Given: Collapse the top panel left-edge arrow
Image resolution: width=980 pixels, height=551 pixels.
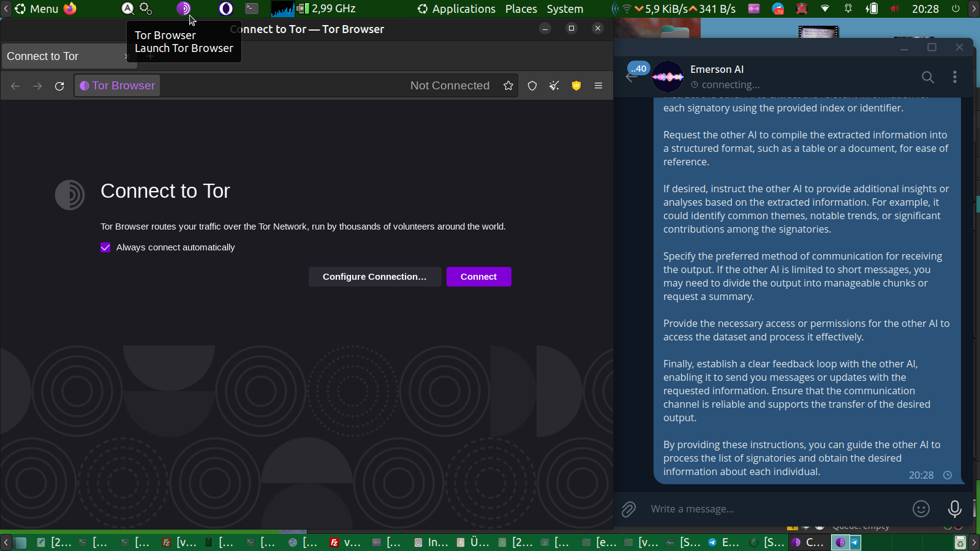Looking at the screenshot, I should (x=6, y=9).
